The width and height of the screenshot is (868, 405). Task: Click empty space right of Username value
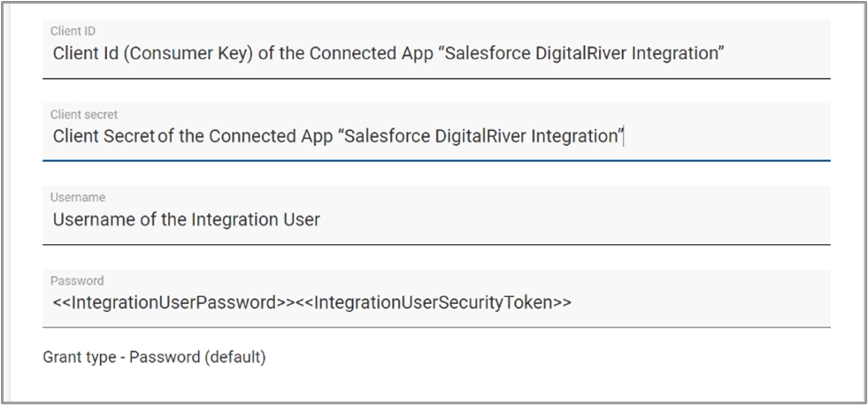click(x=575, y=219)
